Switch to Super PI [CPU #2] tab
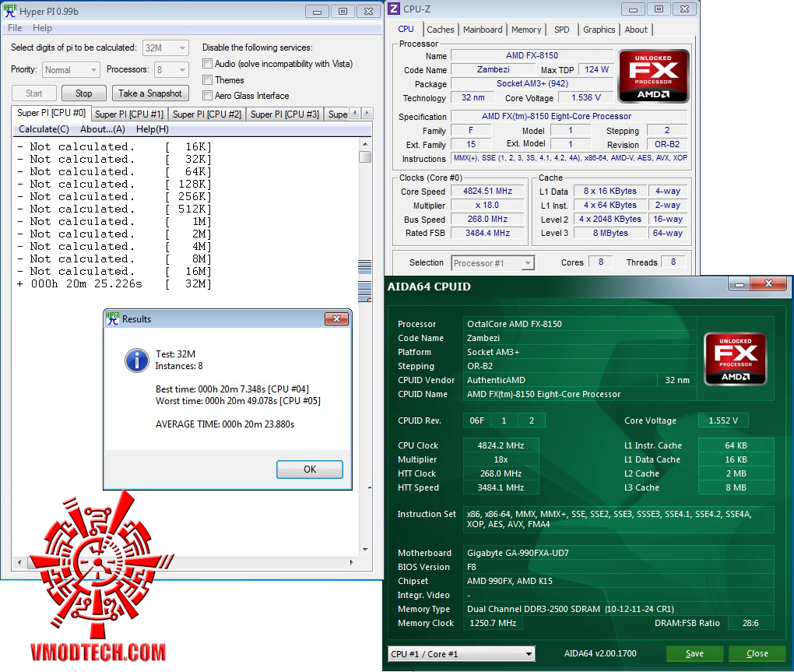The width and height of the screenshot is (794, 672). (206, 114)
